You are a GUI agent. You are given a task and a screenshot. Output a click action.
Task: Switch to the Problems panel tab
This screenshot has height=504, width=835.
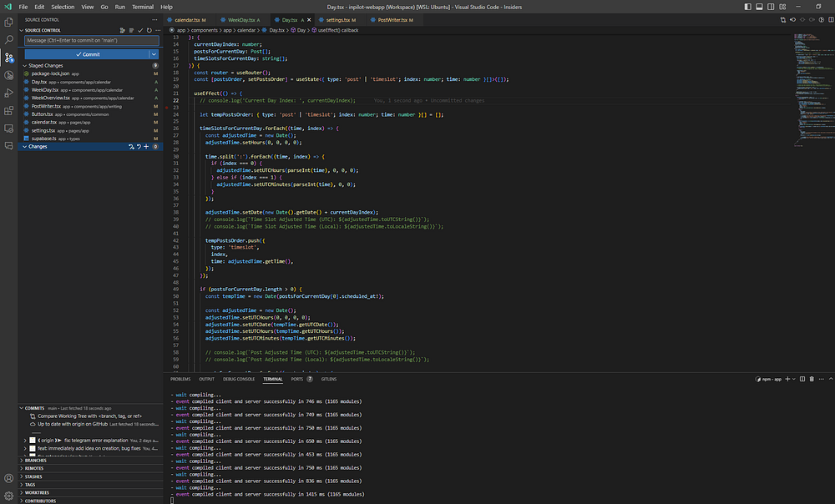(x=180, y=379)
